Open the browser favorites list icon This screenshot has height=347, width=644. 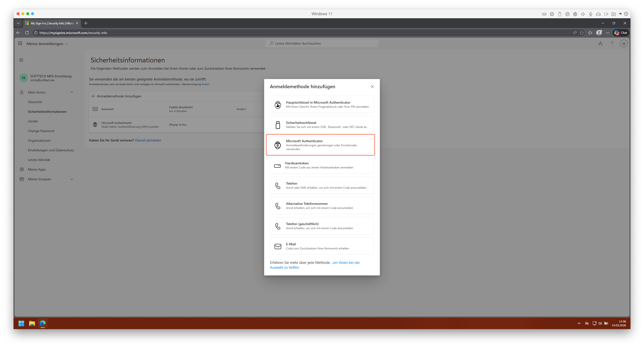coord(590,33)
